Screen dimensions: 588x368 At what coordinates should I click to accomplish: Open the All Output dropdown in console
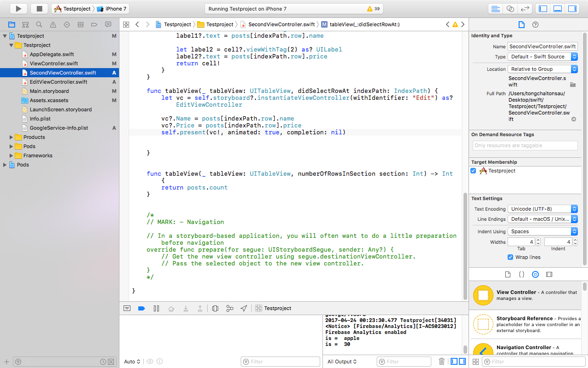341,361
